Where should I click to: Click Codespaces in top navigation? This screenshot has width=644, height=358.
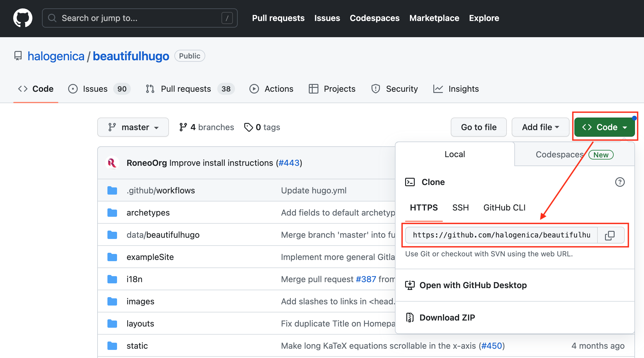pos(375,18)
